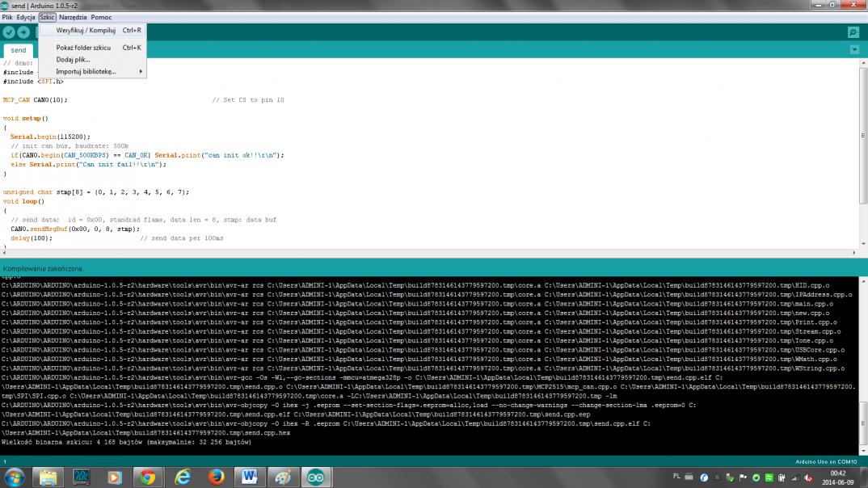
Task: Click the Verify checkmark toolbar icon
Action: point(9,32)
